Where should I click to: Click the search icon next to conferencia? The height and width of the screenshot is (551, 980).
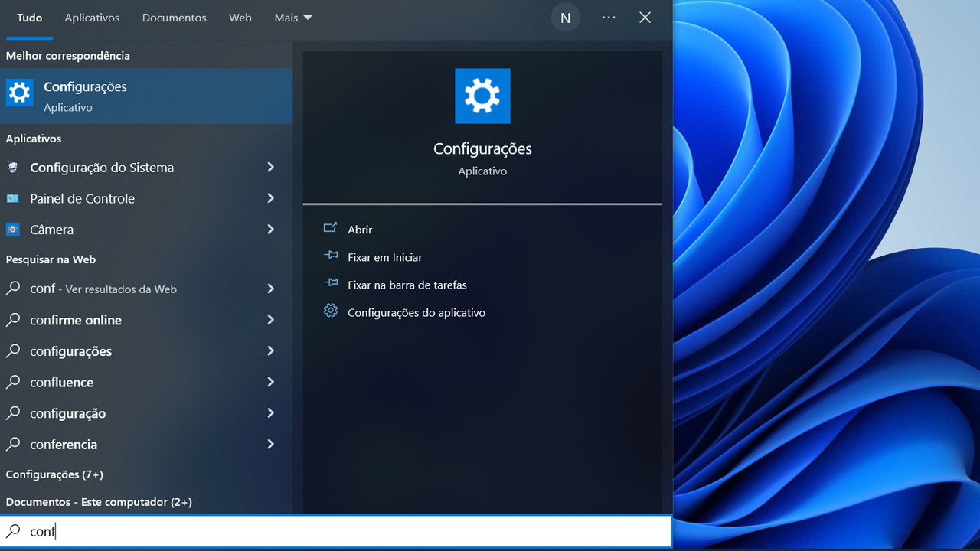[13, 444]
